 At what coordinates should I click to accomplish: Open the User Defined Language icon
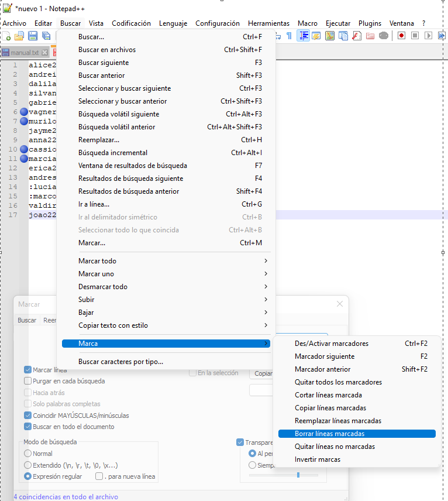point(316,36)
